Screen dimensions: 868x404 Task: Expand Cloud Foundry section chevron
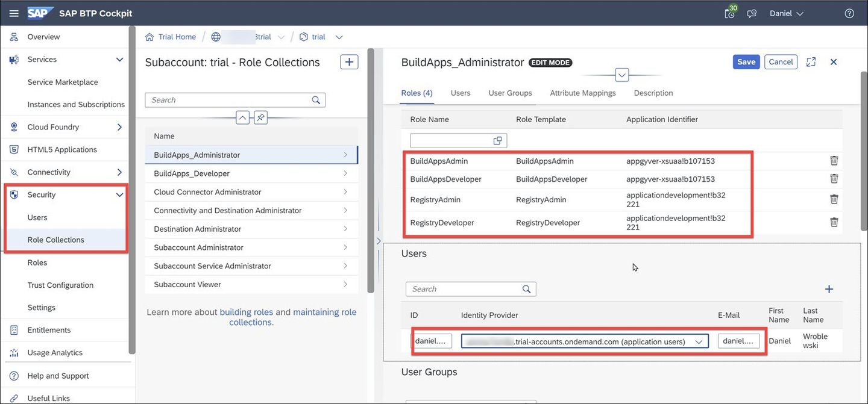tap(119, 127)
